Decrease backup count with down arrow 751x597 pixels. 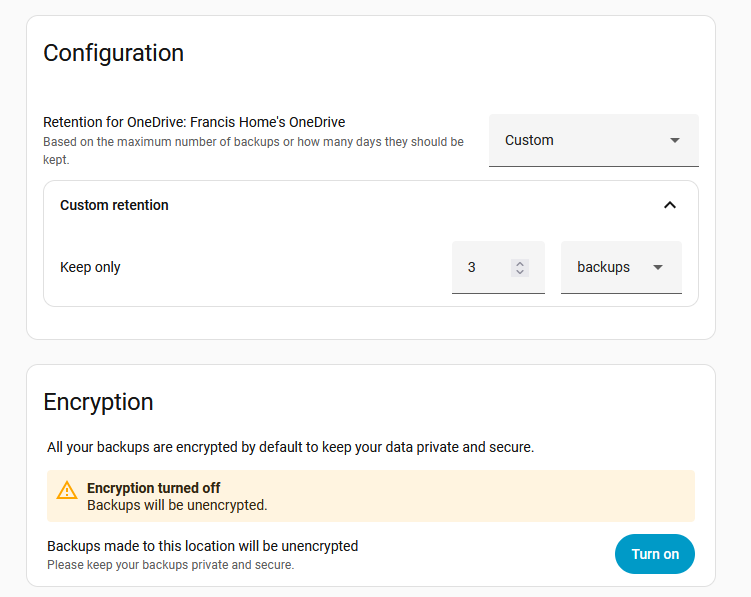[519, 272]
